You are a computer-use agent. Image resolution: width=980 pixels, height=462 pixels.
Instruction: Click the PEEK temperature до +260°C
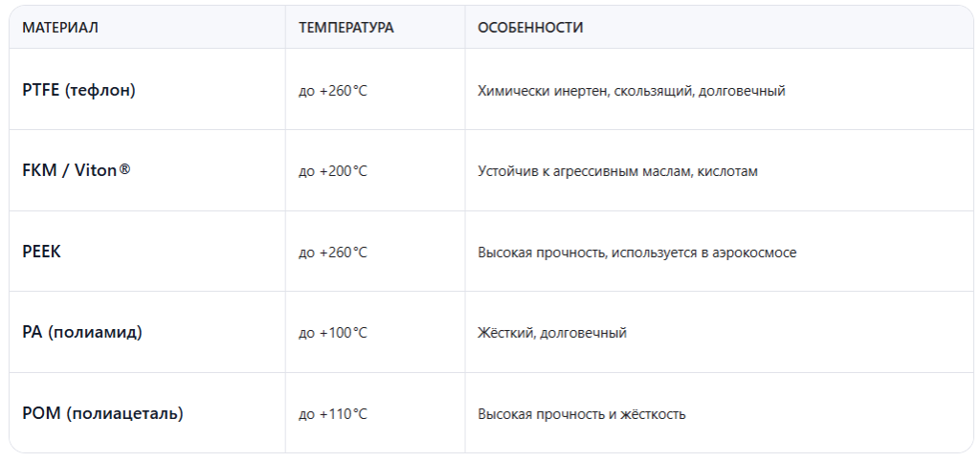pyautogui.click(x=333, y=253)
